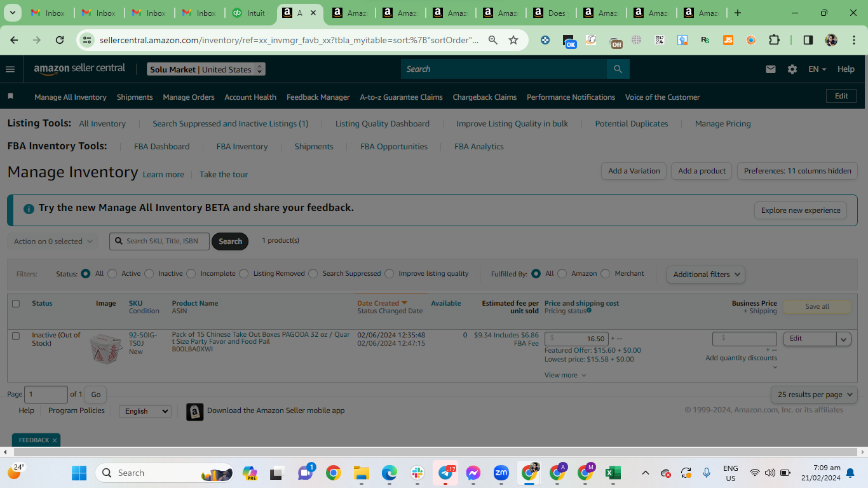Open the EN language dropdown
The width and height of the screenshot is (868, 488).
[817, 69]
